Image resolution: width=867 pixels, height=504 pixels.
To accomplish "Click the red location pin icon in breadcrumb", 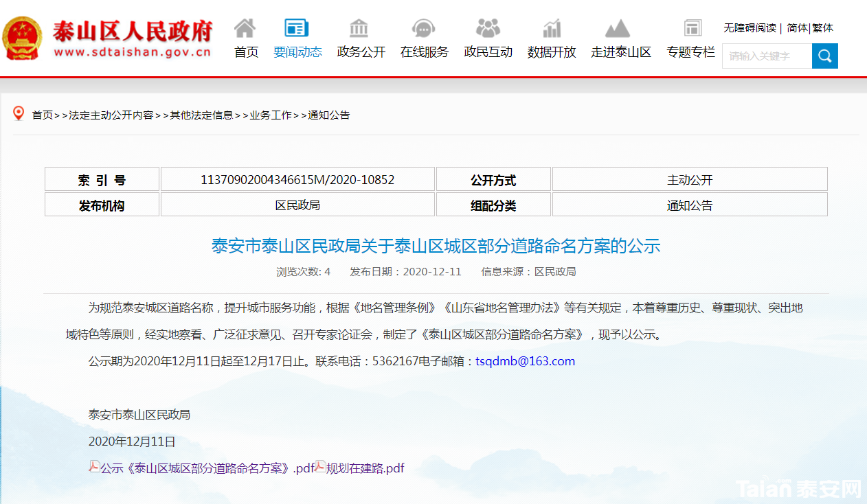I will [19, 113].
